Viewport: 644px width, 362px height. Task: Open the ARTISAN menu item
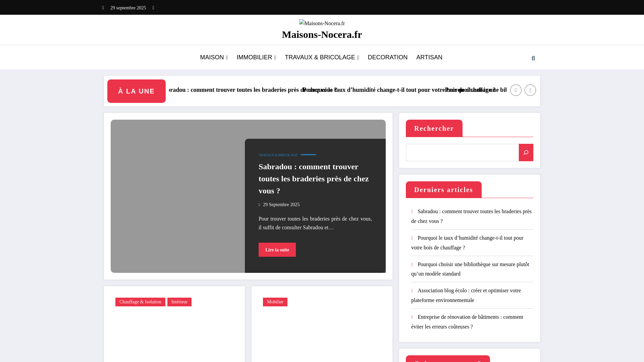coord(429,57)
